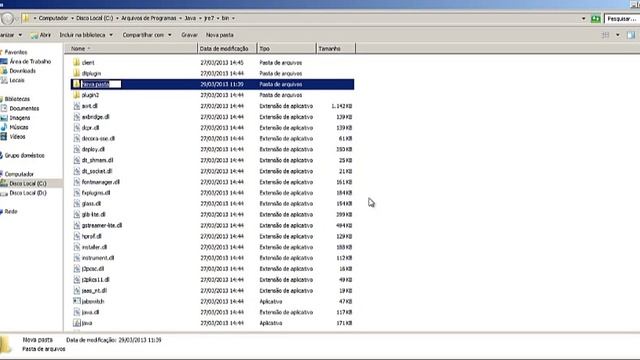Select the fxplugins.dll file icon

click(76, 193)
